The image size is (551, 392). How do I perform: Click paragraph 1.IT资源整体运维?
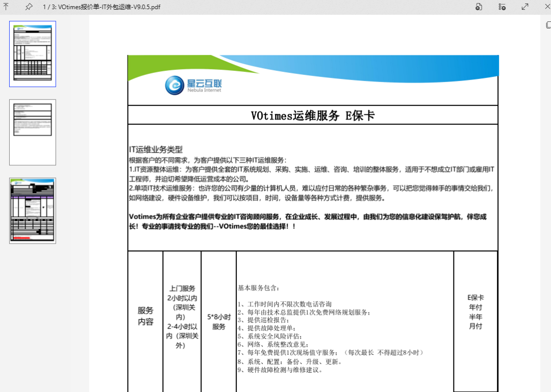pos(311,174)
